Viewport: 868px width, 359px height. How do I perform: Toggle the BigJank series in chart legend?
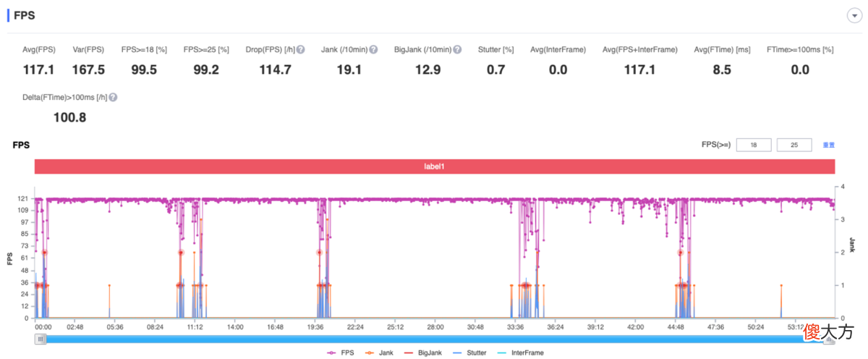(x=424, y=352)
